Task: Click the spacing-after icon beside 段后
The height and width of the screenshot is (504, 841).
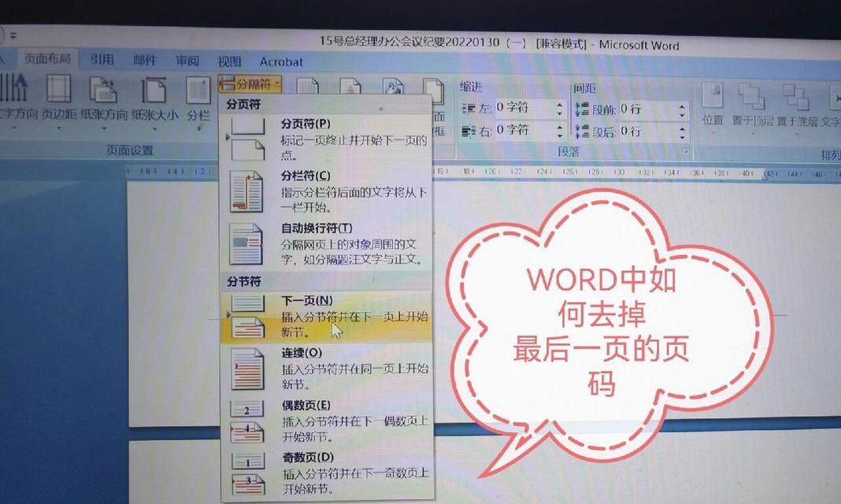Action: (581, 132)
